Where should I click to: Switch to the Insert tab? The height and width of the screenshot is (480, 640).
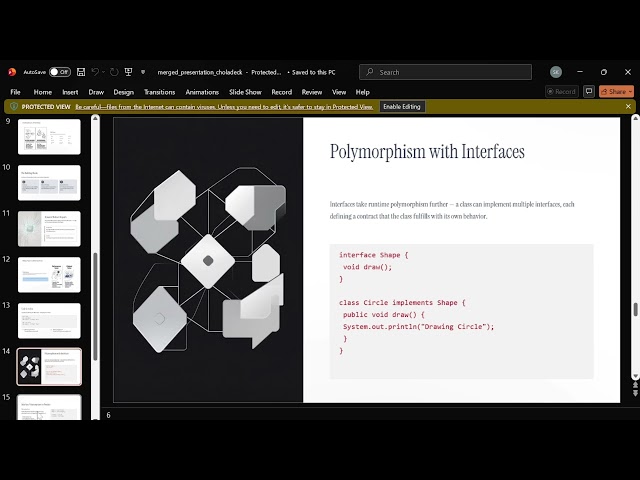click(70, 92)
